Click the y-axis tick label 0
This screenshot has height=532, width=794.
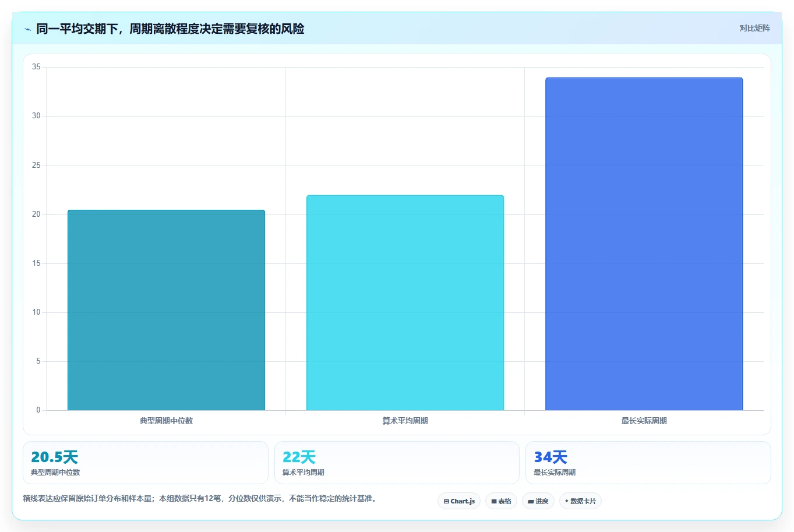coord(38,410)
